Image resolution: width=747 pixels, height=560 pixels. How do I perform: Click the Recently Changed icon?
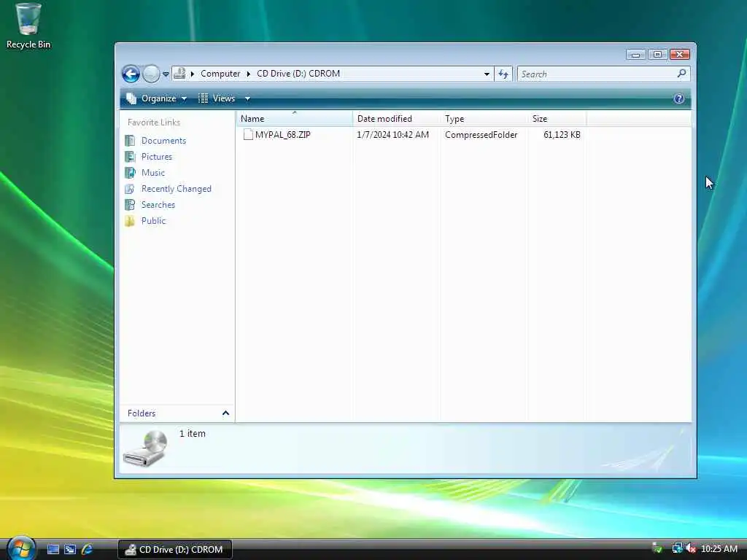[130, 189]
